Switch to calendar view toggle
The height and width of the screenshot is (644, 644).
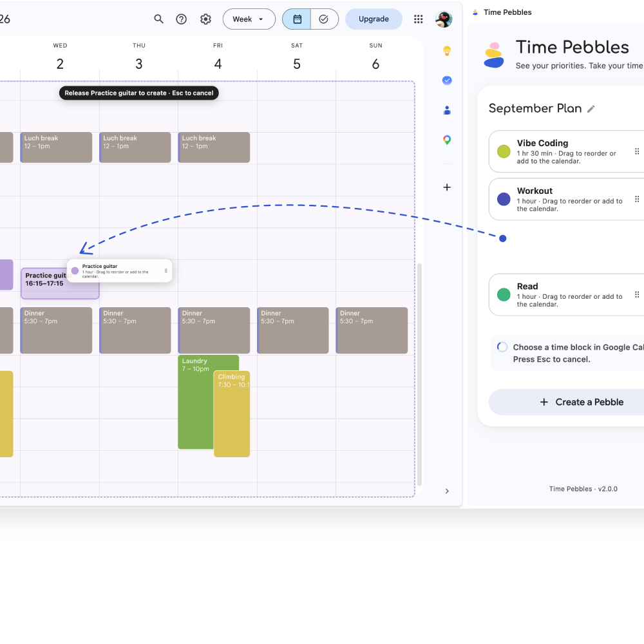coord(296,19)
